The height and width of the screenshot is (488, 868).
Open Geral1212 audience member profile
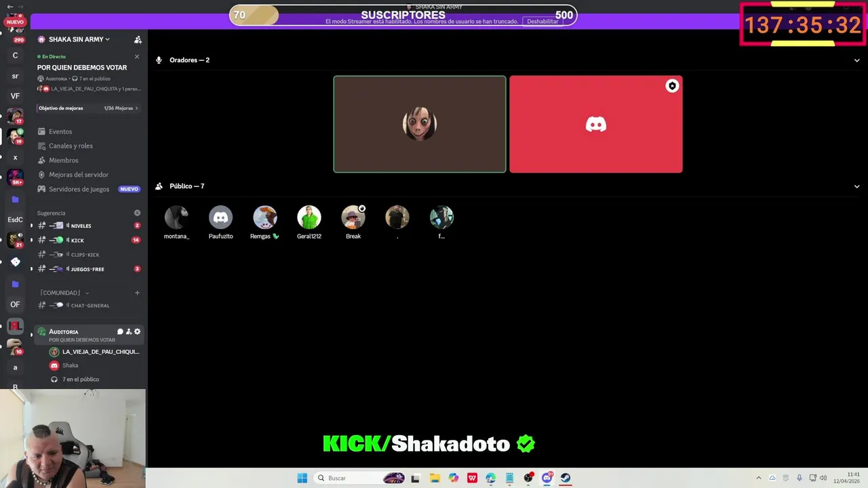tap(309, 222)
